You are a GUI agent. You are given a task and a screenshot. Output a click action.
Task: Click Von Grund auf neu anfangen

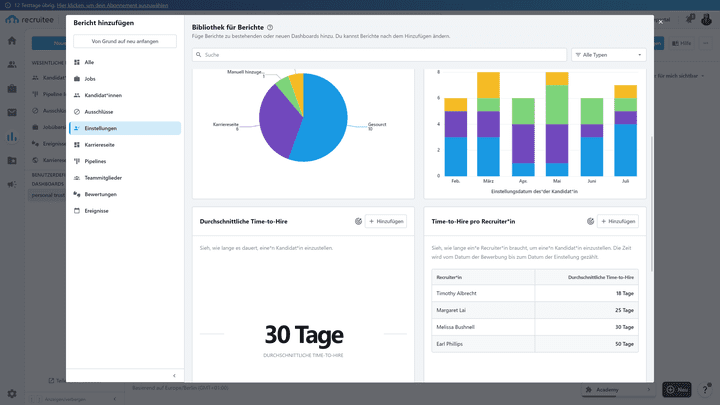coord(125,41)
